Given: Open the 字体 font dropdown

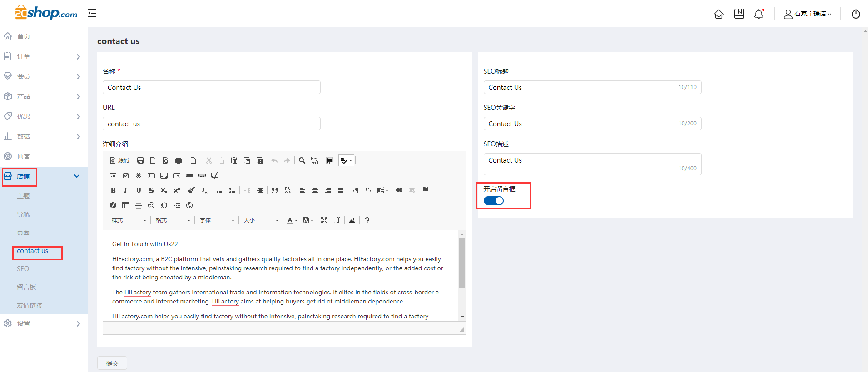Looking at the screenshot, I should click(x=217, y=220).
